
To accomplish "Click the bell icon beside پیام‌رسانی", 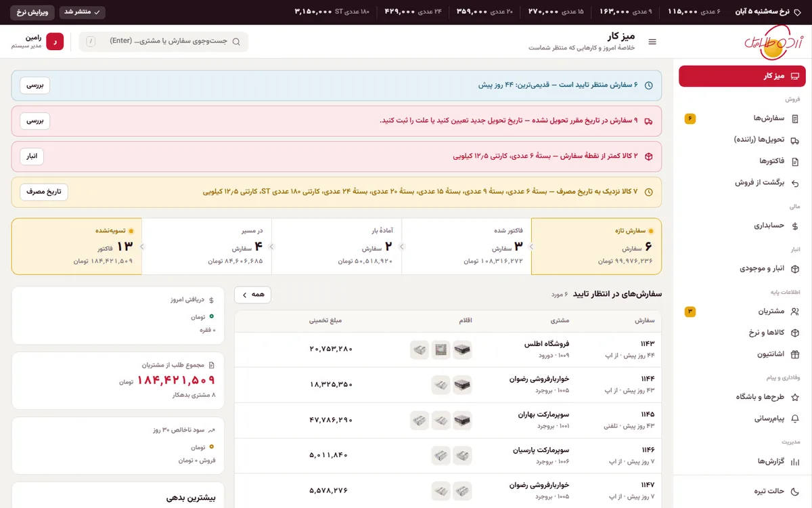I will [795, 419].
